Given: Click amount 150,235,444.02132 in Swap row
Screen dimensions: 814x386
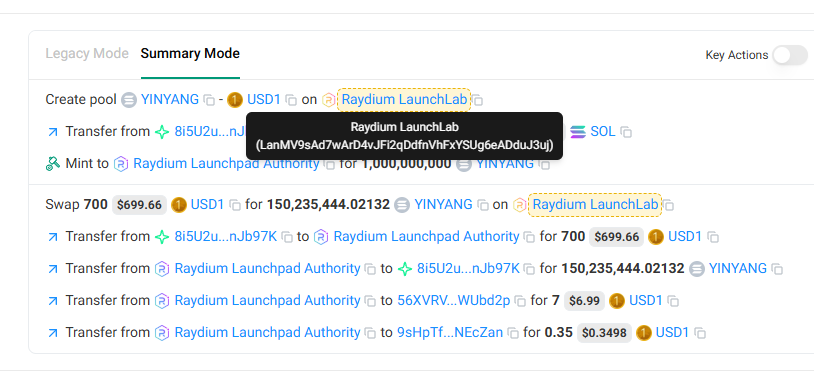Looking at the screenshot, I should click(328, 204).
